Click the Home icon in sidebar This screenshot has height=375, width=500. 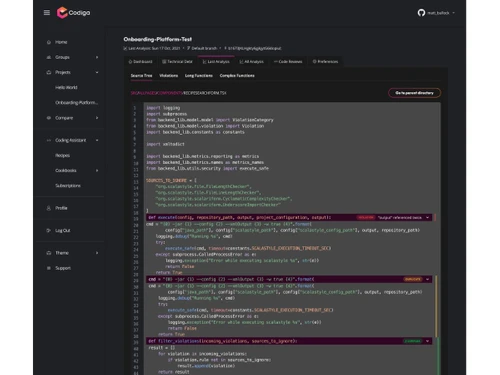pyautogui.click(x=49, y=42)
